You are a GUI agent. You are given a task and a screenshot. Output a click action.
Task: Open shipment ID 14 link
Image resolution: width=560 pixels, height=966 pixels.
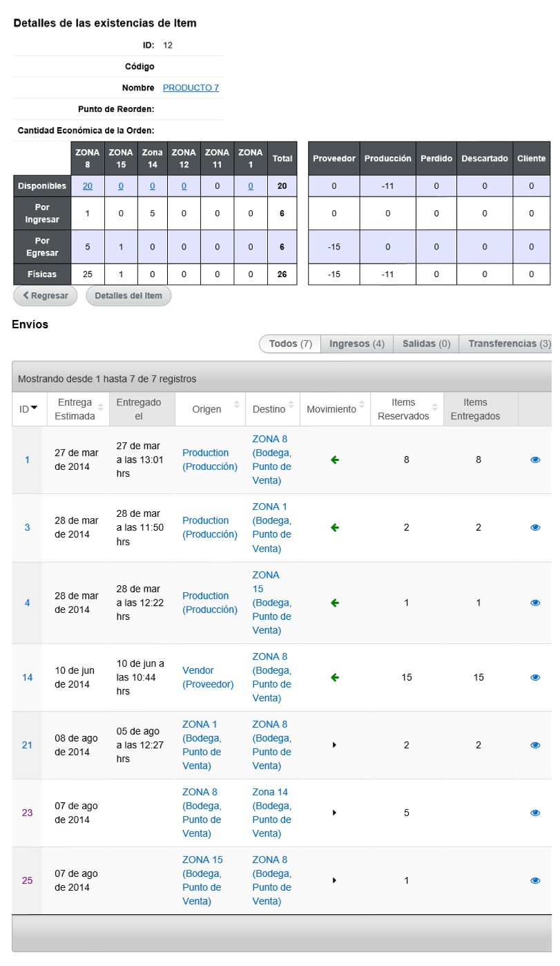tap(27, 677)
